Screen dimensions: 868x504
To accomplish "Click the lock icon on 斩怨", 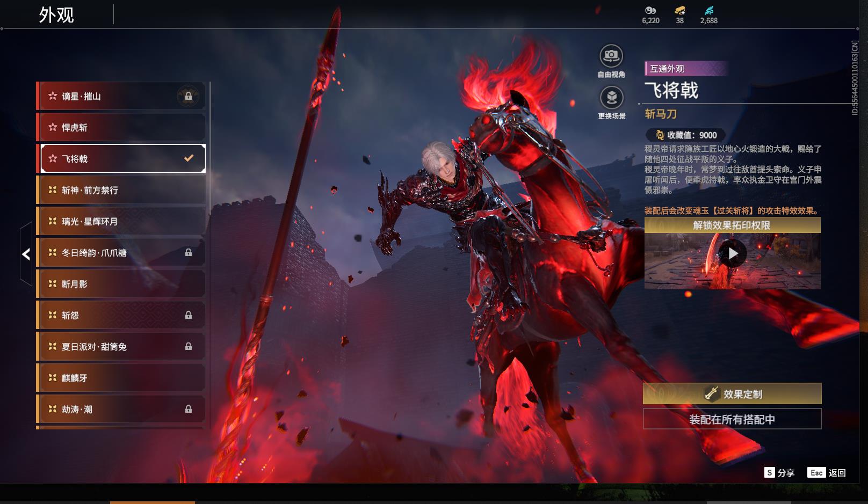I will [189, 315].
